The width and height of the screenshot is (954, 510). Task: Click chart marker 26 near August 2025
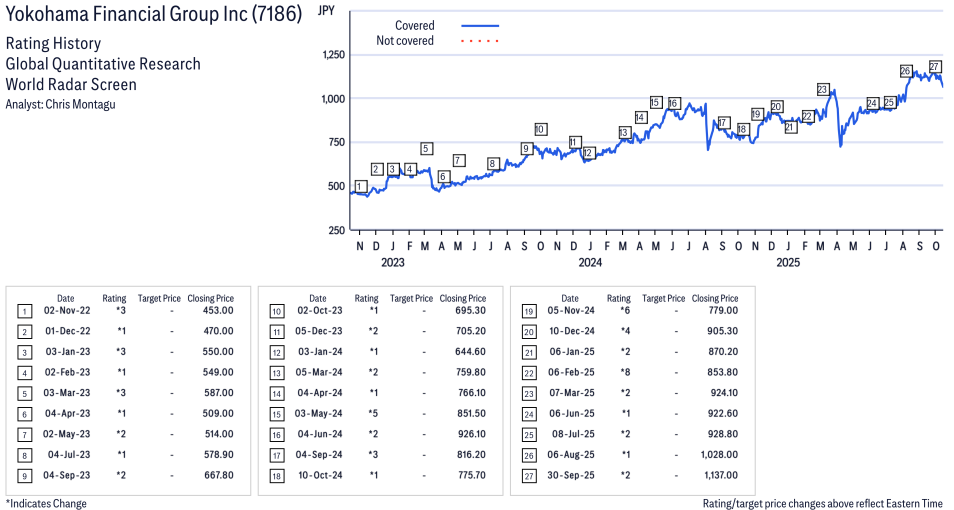tap(906, 71)
